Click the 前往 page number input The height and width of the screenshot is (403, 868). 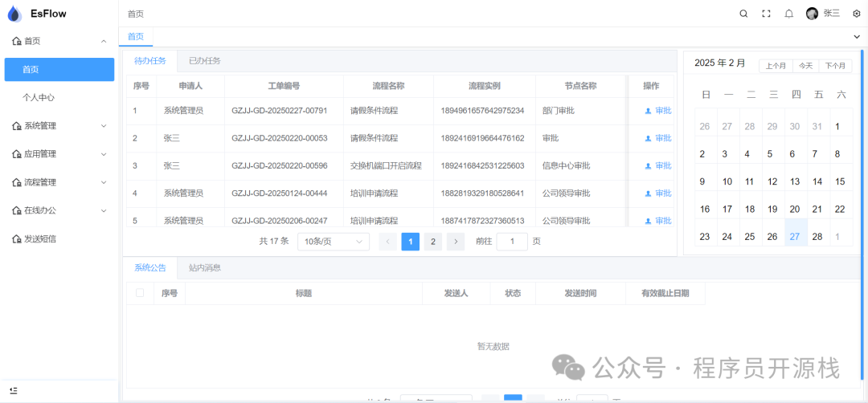click(512, 242)
